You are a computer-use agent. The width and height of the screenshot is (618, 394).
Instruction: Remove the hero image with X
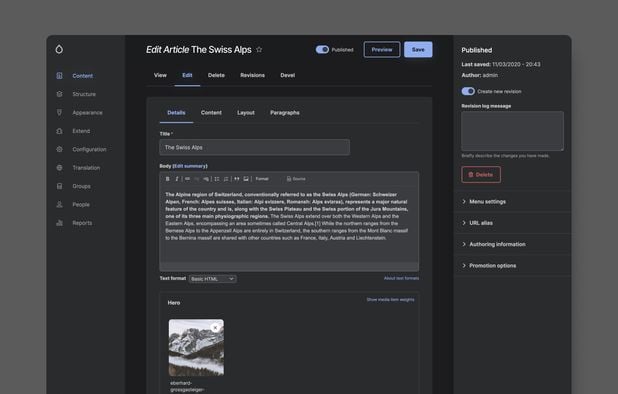[215, 327]
